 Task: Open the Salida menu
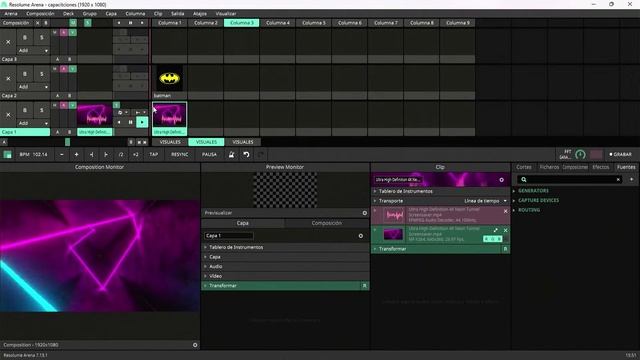178,13
